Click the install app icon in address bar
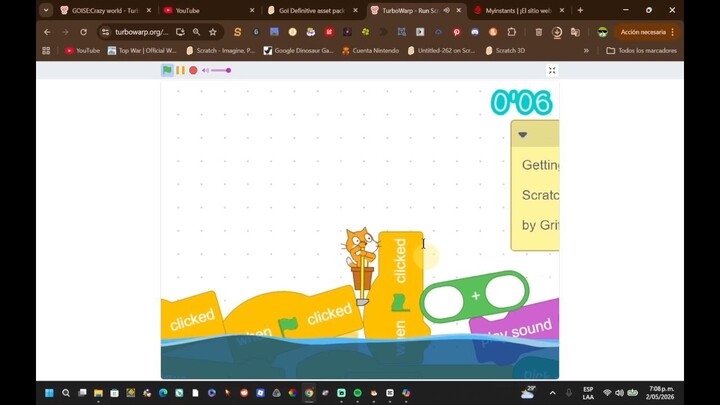 [180, 32]
